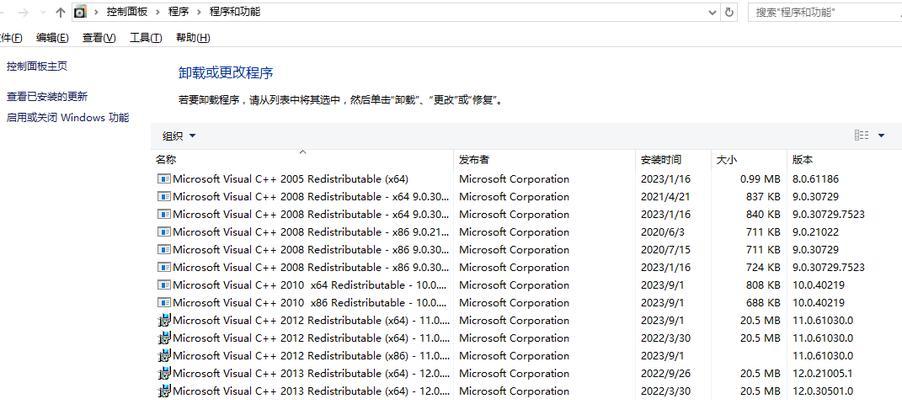Click install date 2022/9/26

[x=665, y=374]
